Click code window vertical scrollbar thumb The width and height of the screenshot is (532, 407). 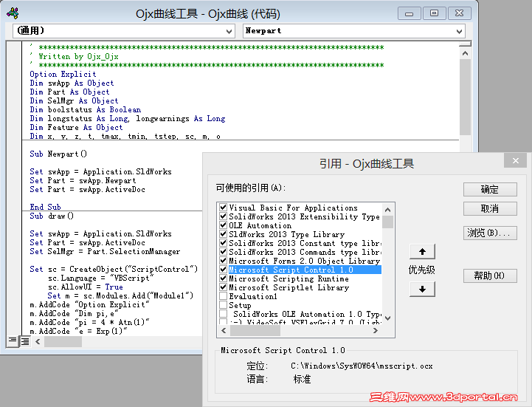coord(465,98)
